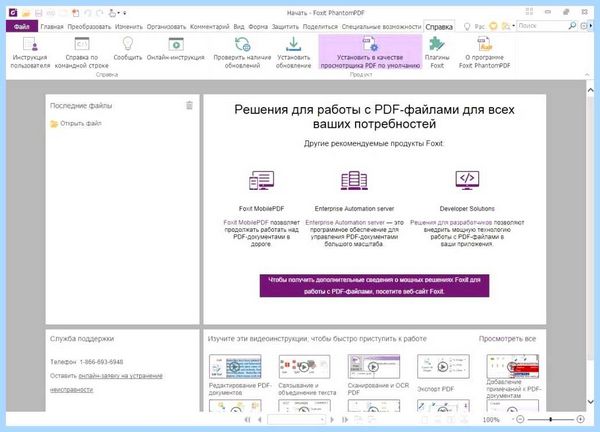Click the redo arrow in quick access toolbar
600x432 pixels.
coord(100,13)
